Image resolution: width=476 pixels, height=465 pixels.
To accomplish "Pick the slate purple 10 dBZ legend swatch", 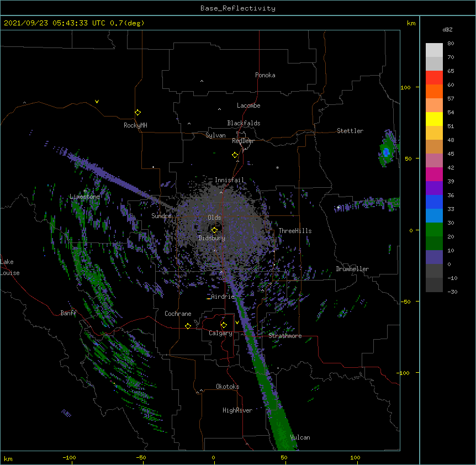I will pyautogui.click(x=434, y=257).
